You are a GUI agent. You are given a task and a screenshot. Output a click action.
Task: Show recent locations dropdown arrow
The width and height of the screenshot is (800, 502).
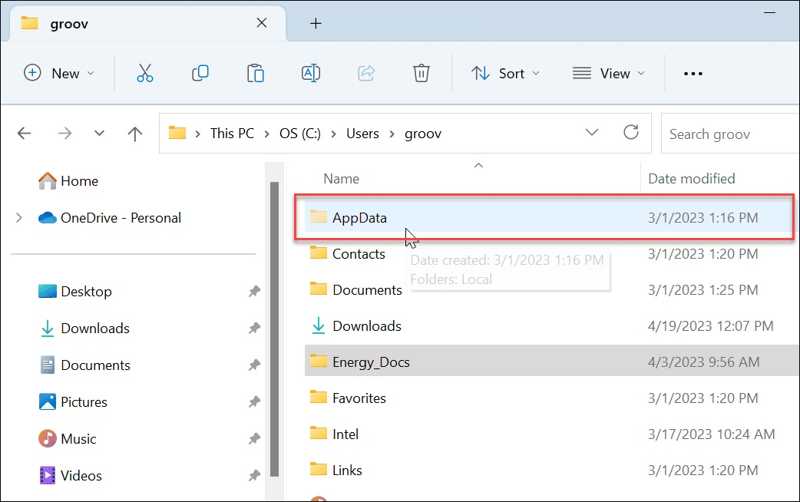[x=99, y=133]
